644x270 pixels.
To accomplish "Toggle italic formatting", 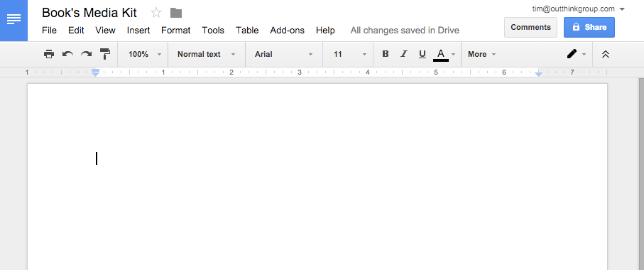I will (404, 54).
